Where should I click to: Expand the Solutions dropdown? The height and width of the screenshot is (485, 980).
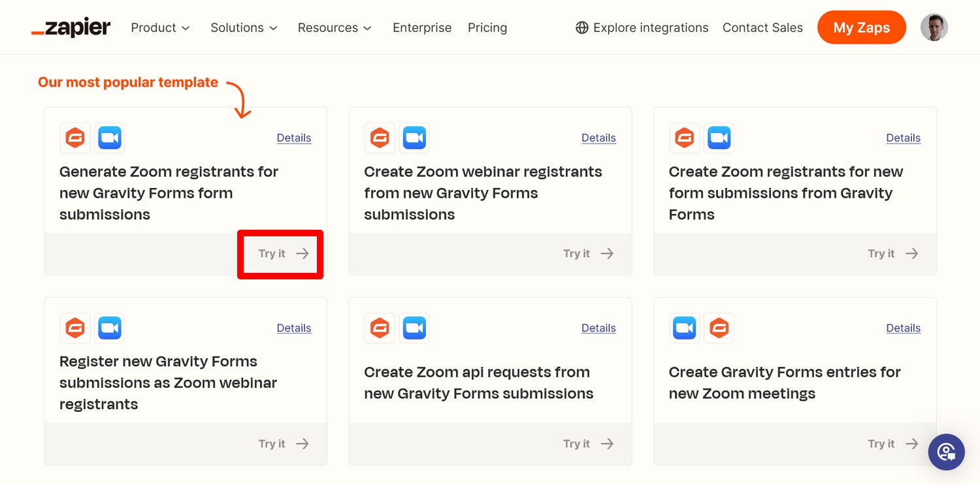[244, 27]
